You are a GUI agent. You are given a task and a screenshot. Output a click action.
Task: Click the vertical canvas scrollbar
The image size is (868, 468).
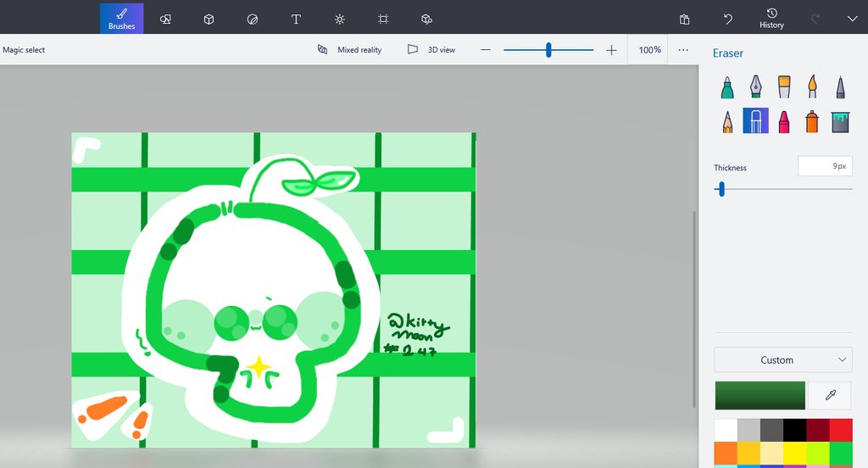click(x=694, y=309)
